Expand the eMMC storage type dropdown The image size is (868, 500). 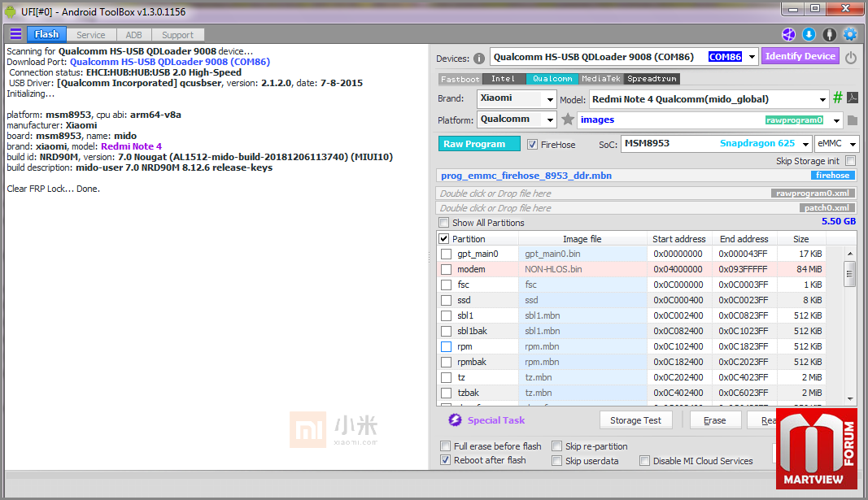[853, 145]
